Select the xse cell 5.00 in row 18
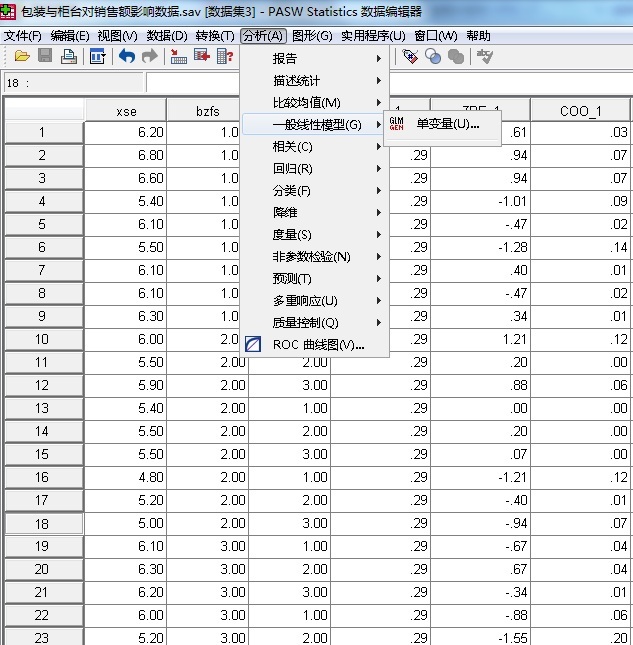This screenshot has height=645, width=633. click(x=125, y=524)
